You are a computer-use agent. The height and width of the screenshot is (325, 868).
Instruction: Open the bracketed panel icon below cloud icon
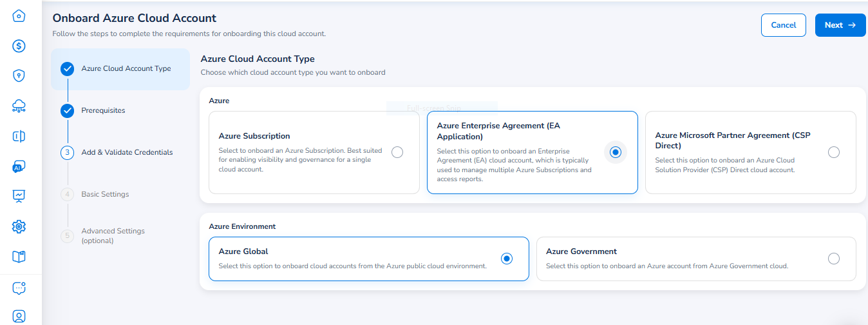pyautogui.click(x=19, y=136)
